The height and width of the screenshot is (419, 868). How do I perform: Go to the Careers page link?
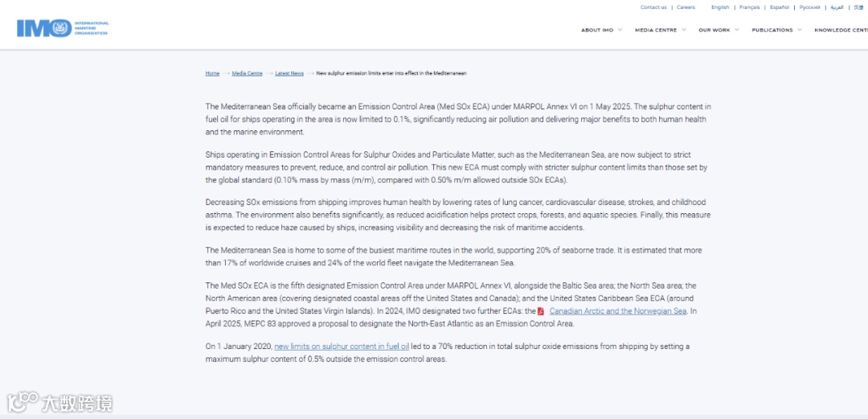(686, 7)
